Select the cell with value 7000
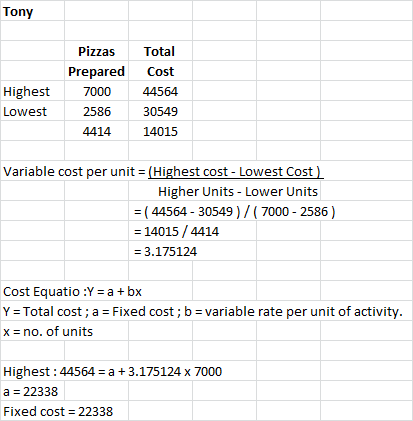Screen dimensions: 413x421 pos(97,91)
